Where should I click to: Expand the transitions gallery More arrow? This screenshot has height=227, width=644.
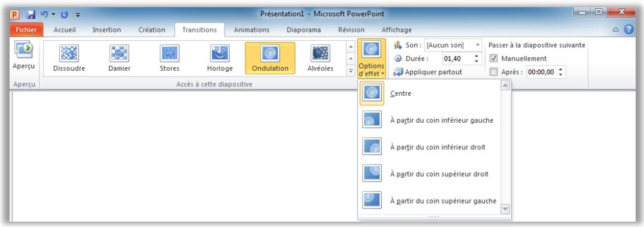[x=351, y=71]
